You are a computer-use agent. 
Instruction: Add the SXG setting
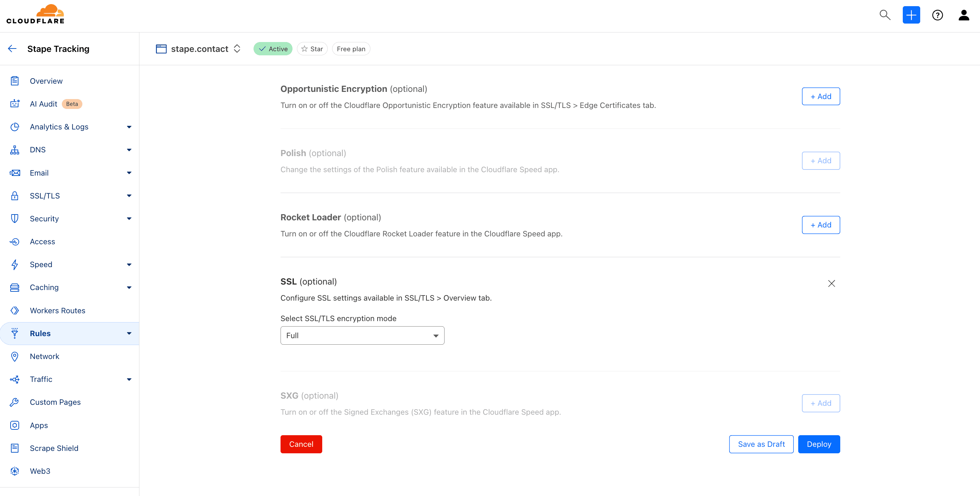(x=821, y=403)
